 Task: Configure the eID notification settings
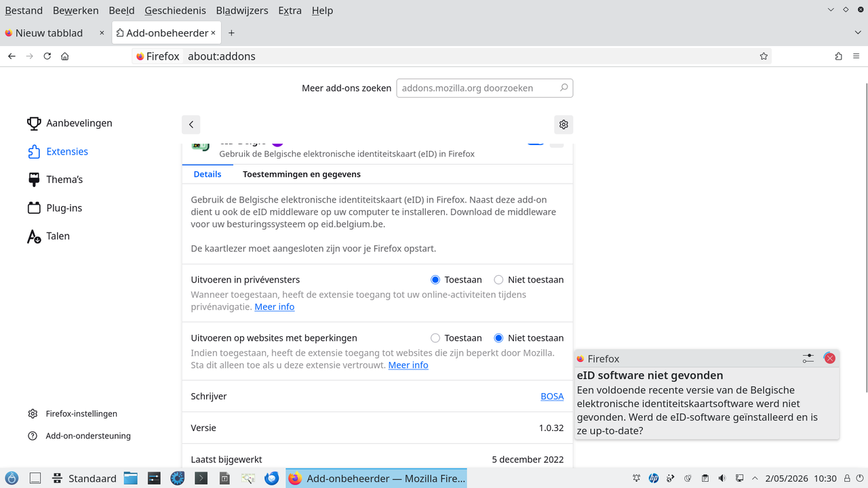(x=808, y=359)
